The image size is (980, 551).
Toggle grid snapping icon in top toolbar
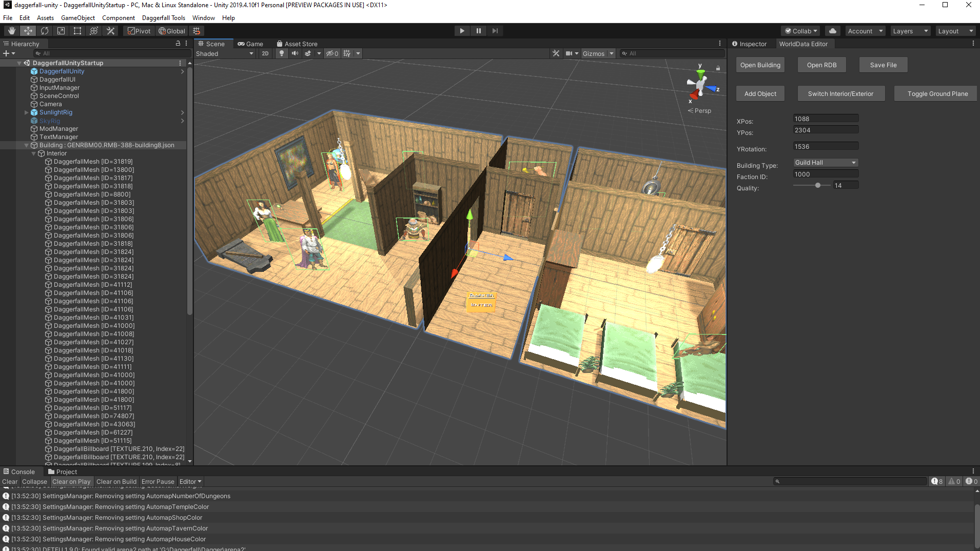click(197, 31)
